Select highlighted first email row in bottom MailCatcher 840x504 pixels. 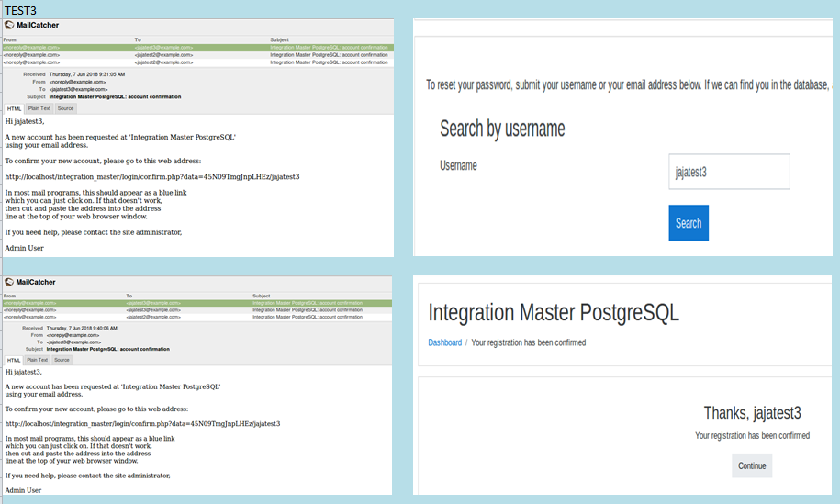point(197,303)
